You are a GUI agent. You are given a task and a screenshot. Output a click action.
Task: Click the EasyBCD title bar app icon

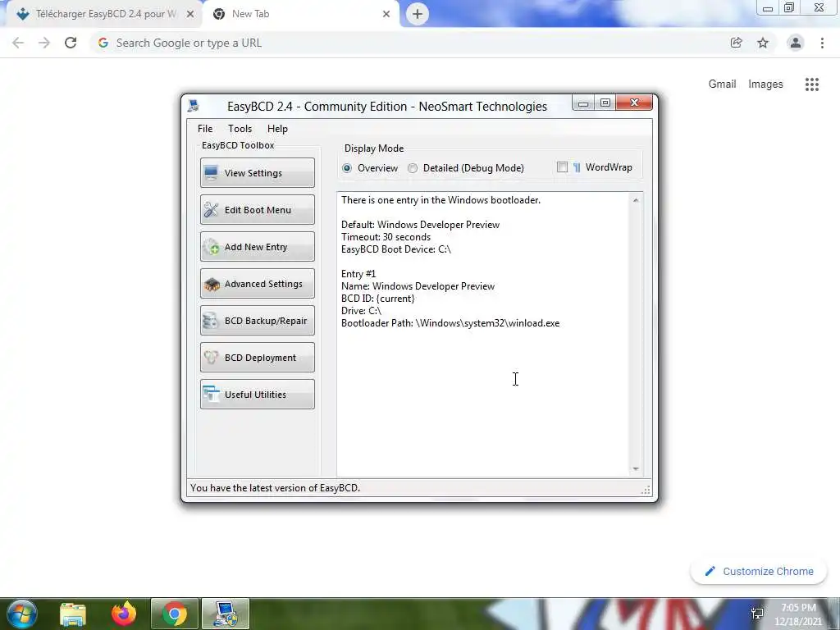click(194, 106)
